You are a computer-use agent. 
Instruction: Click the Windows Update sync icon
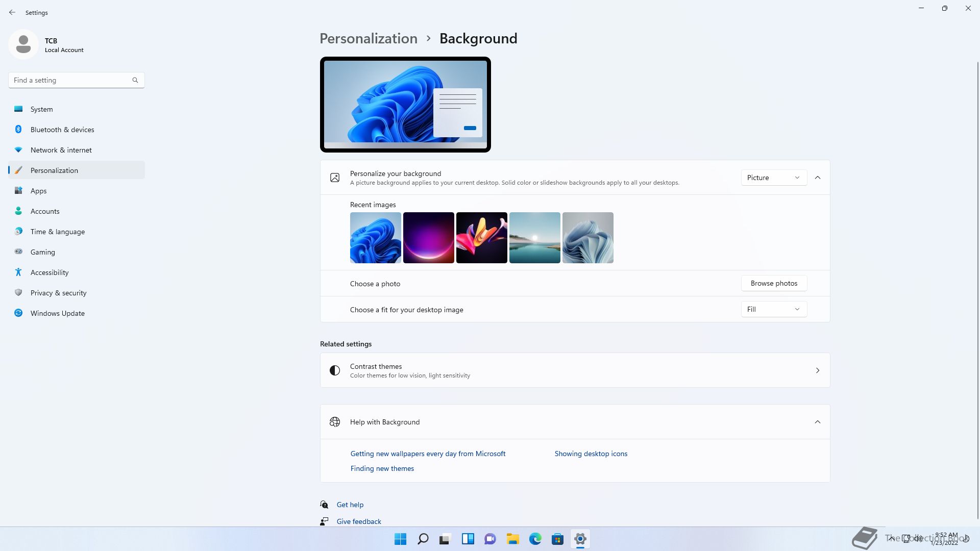pyautogui.click(x=18, y=313)
